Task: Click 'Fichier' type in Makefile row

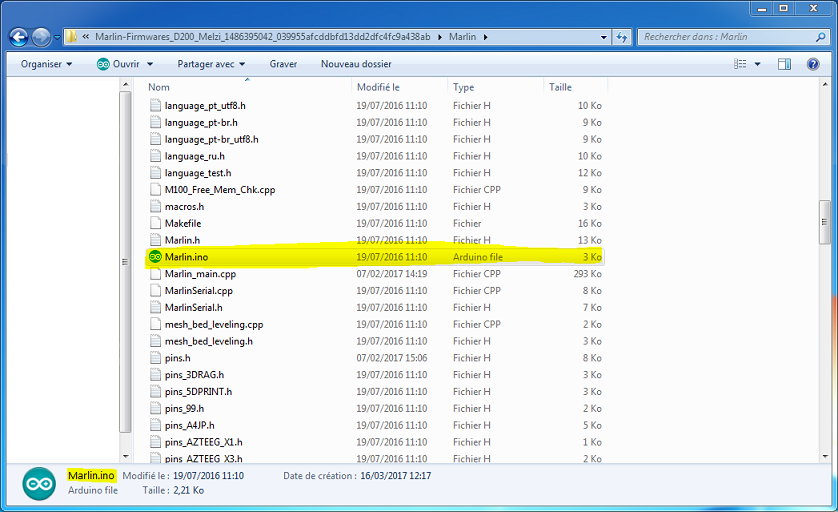Action: point(467,223)
